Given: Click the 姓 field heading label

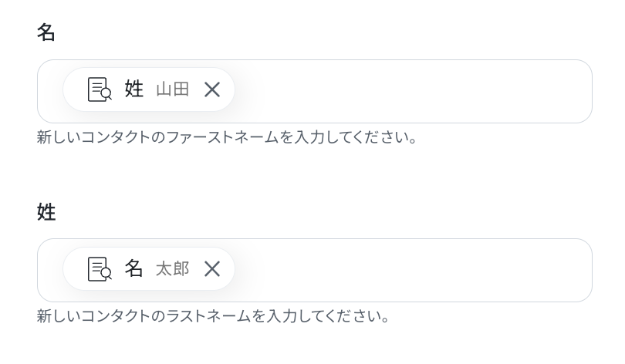Looking at the screenshot, I should 46,212.
